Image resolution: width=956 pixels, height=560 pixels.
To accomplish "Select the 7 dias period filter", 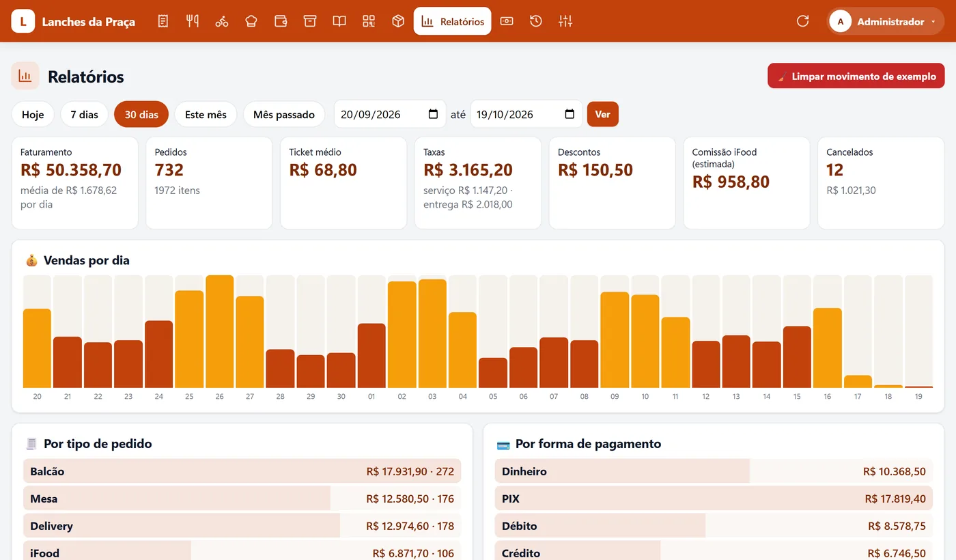I will pyautogui.click(x=84, y=114).
